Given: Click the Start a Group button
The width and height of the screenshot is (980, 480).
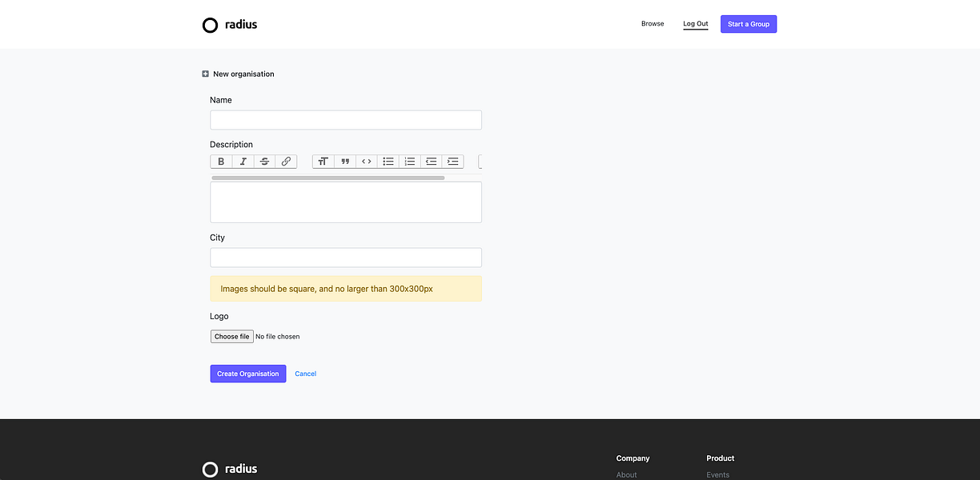Looking at the screenshot, I should point(749,24).
